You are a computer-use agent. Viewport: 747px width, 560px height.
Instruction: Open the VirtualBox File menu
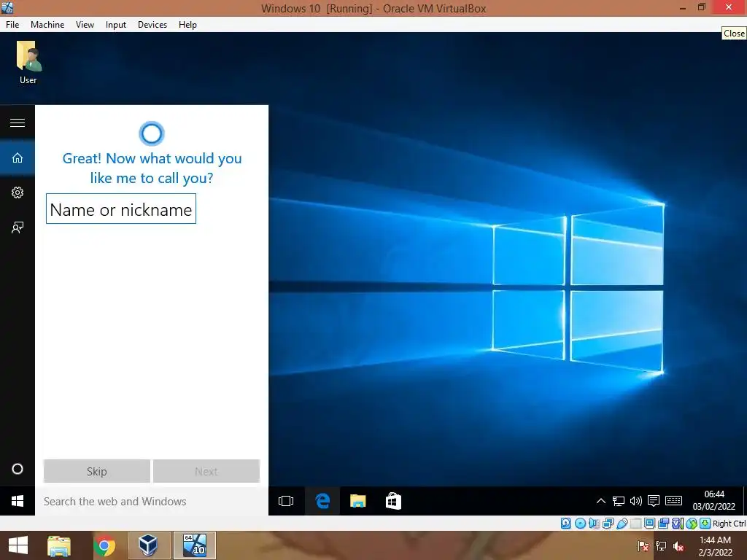point(12,25)
